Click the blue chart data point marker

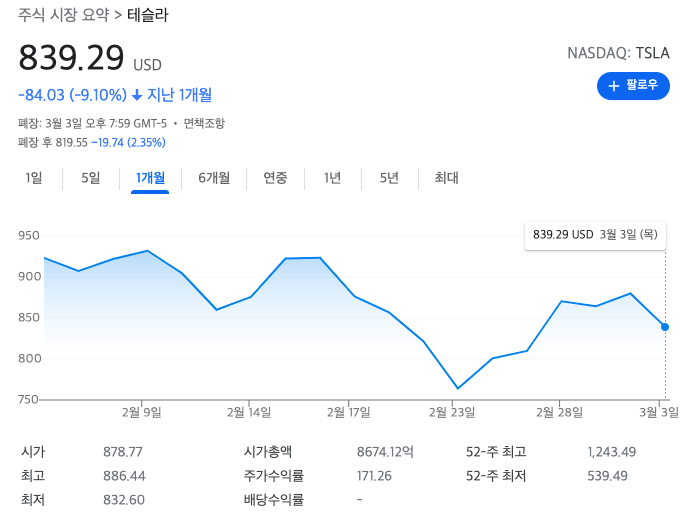click(665, 327)
